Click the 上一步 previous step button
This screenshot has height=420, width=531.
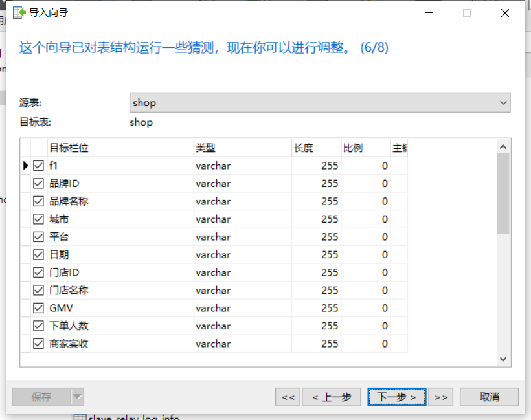(332, 397)
